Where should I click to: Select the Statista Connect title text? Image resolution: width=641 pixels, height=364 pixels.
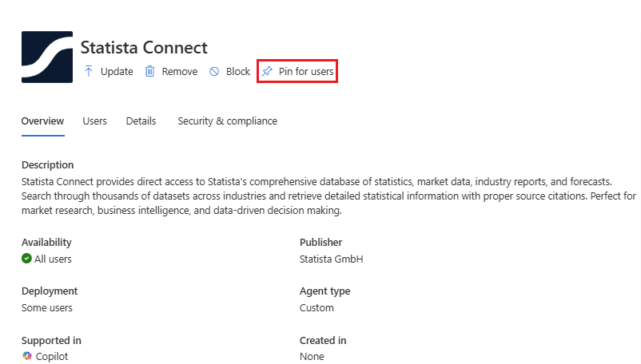click(144, 48)
